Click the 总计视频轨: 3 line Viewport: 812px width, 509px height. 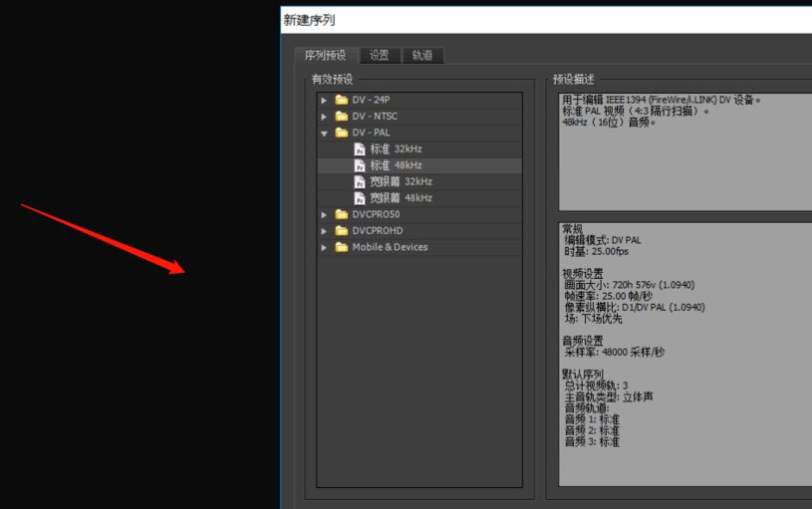click(x=596, y=385)
